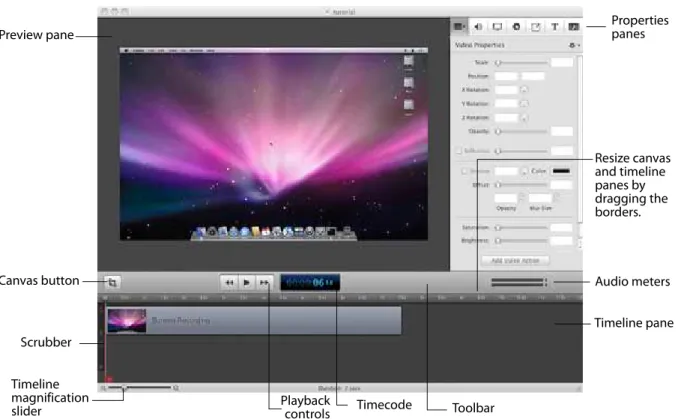Viewport: 678px width, 419px height.
Task: Click the timeline ruler above the clip
Action: coord(340,297)
